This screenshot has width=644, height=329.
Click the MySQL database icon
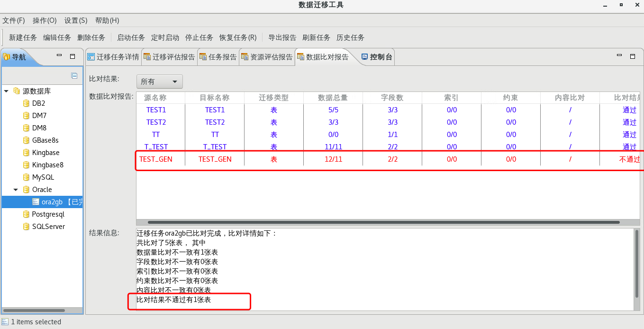[26, 177]
